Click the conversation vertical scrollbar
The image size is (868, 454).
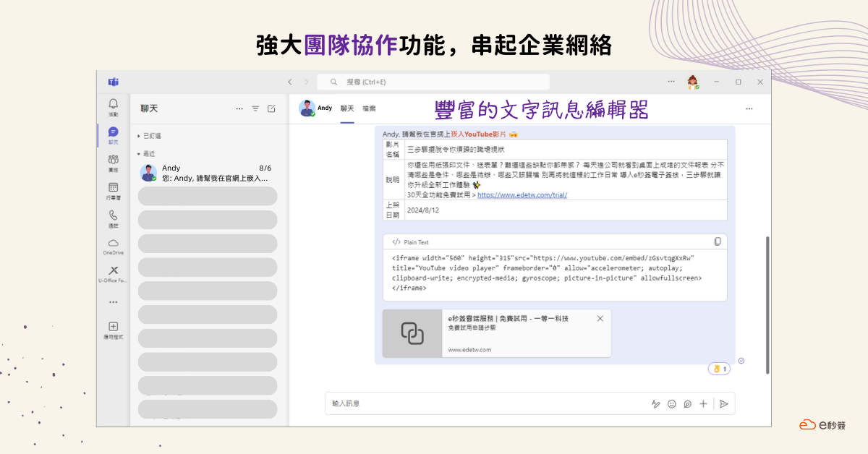tap(767, 304)
